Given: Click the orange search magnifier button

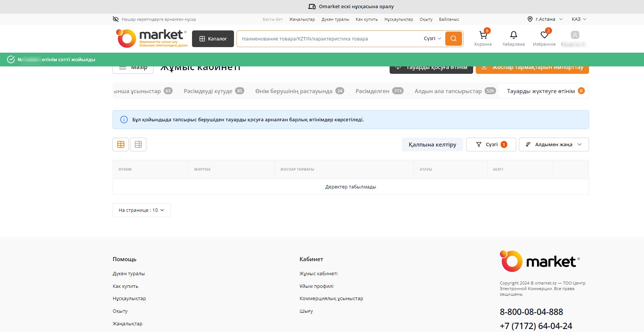Looking at the screenshot, I should click(453, 39).
